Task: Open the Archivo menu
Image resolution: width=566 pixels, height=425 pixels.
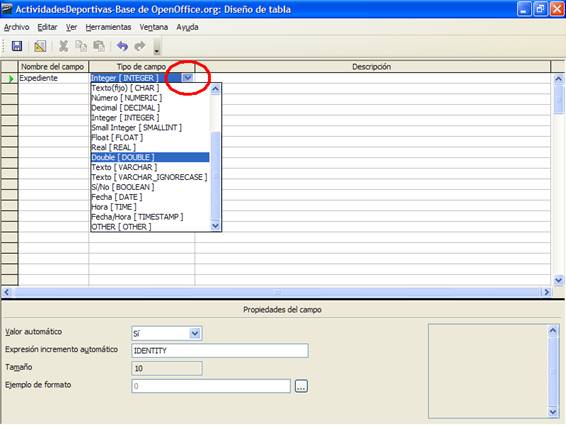Action: 17,27
